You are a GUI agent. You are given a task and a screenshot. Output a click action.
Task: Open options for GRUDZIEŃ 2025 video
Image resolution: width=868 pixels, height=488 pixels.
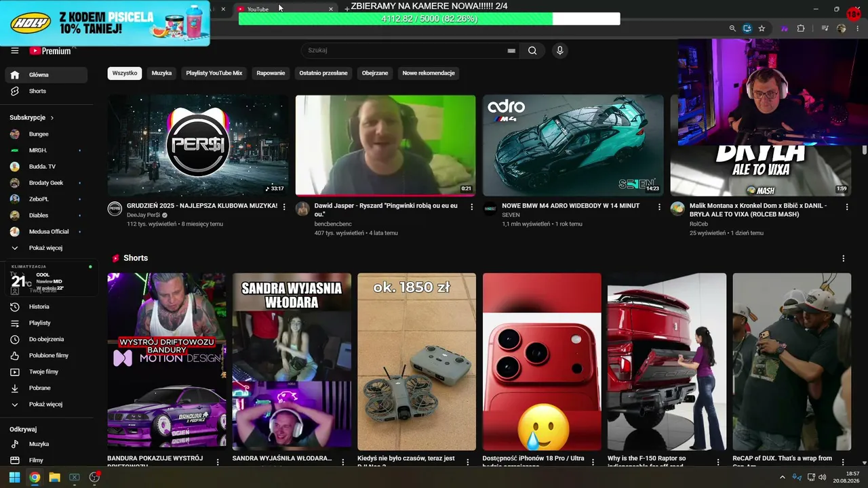tap(284, 207)
